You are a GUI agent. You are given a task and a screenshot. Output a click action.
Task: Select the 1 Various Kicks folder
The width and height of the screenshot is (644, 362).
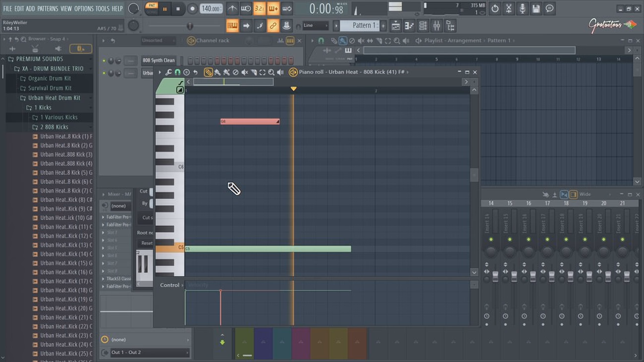58,117
